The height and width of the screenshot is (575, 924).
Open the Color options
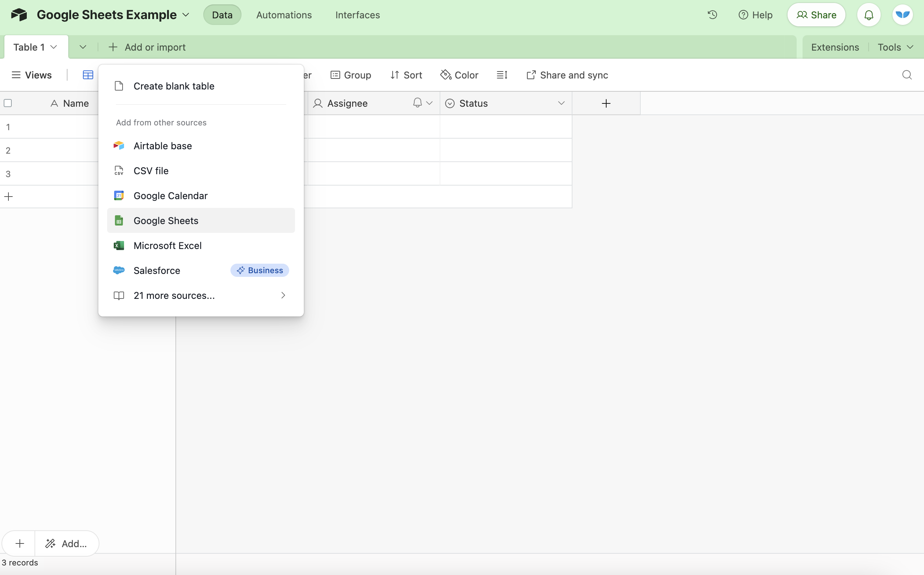(x=459, y=75)
